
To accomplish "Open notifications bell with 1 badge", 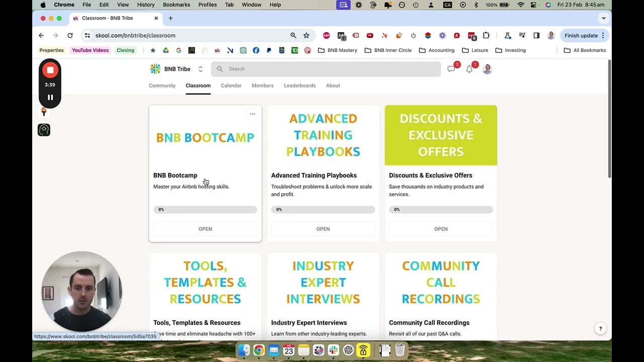I will (x=469, y=69).
